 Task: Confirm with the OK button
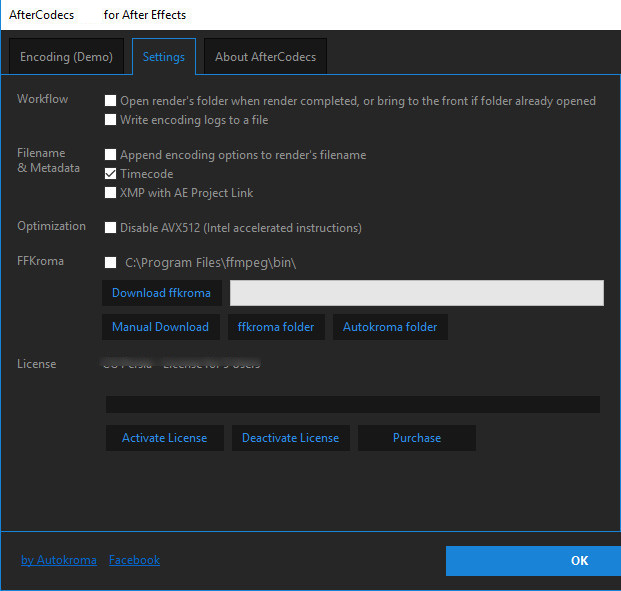click(533, 560)
